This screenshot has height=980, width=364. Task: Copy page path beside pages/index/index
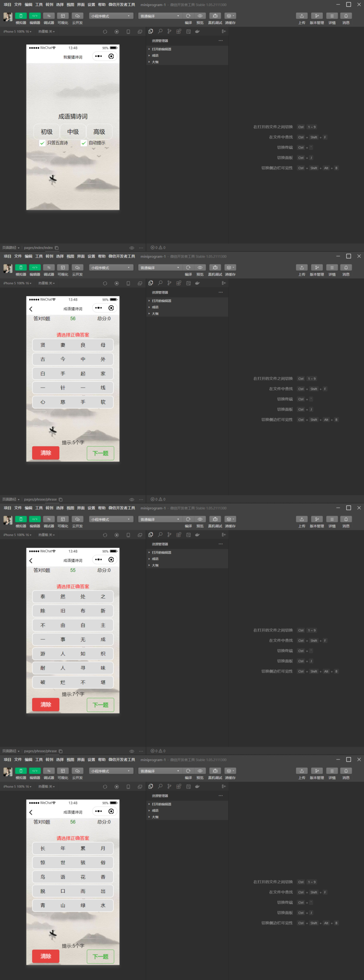coord(57,248)
